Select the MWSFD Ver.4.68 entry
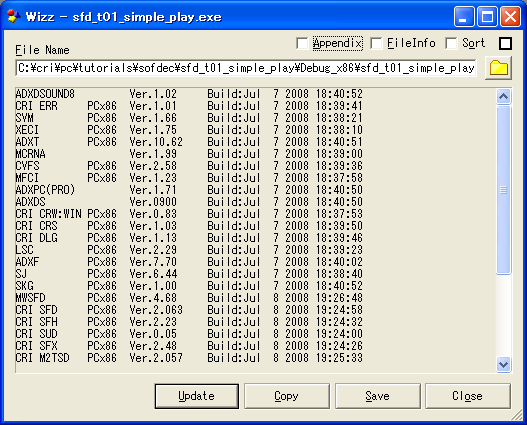This screenshot has width=527, height=425. point(189,298)
